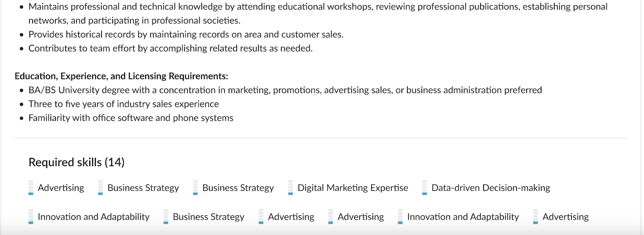Click the Required skills (14) heading

click(76, 162)
